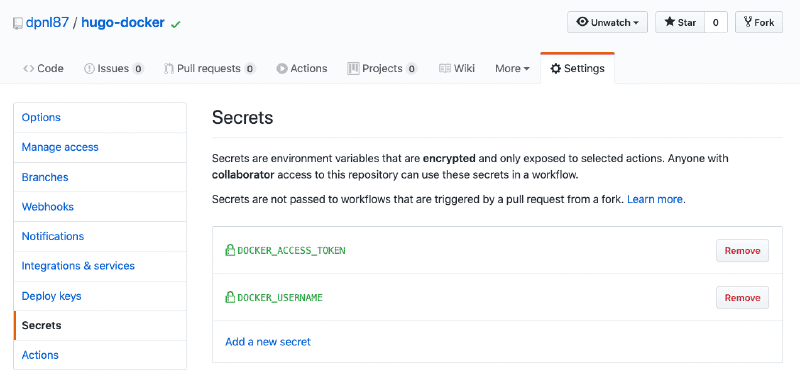Click the DOCKER_USERNAME secret name
800x377 pixels.
tap(280, 297)
